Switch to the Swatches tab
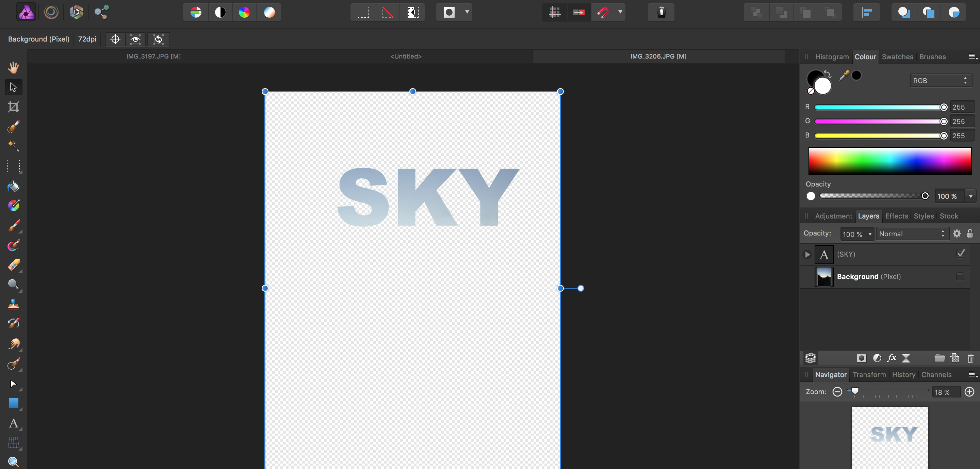 [x=897, y=57]
